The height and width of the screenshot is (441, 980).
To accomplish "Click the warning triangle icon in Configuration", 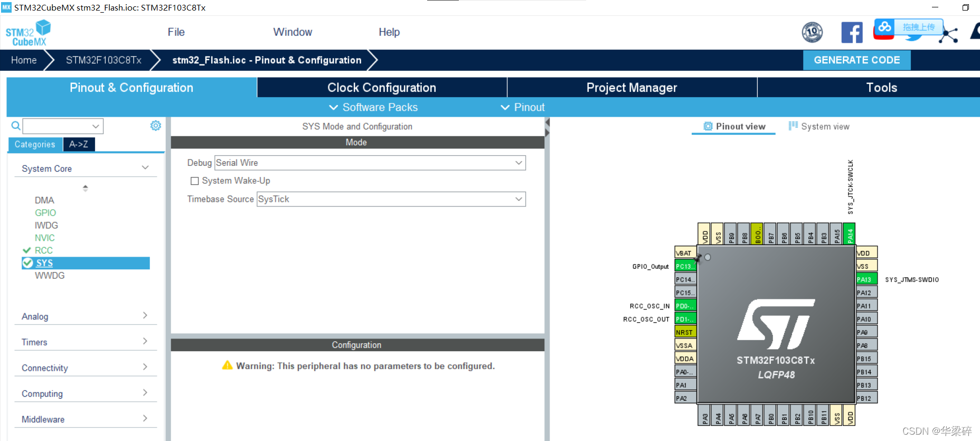I will click(227, 365).
